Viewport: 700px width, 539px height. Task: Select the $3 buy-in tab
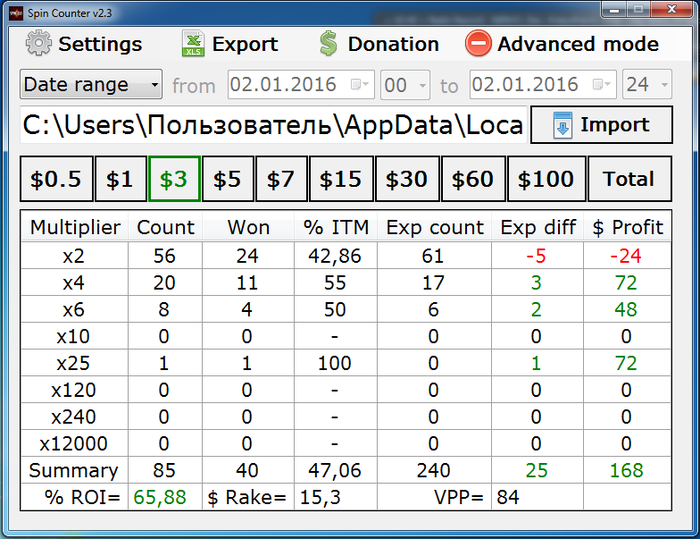pos(174,179)
